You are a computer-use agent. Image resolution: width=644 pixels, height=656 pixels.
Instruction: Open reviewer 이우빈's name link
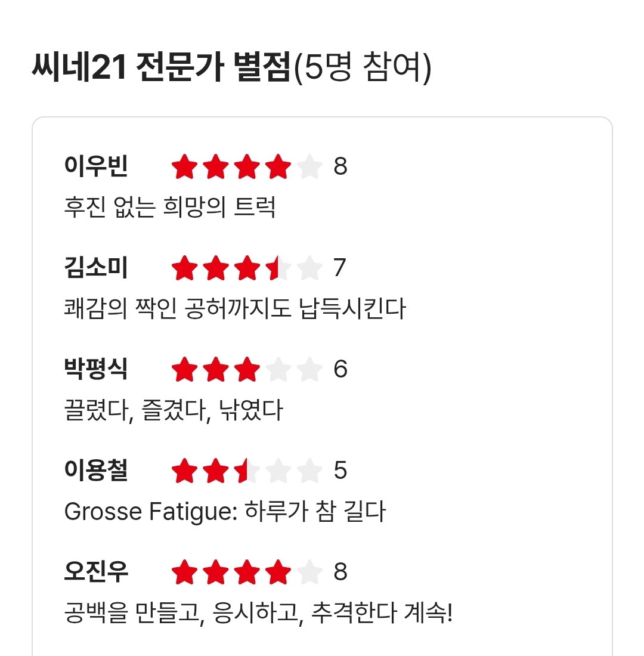96,166
